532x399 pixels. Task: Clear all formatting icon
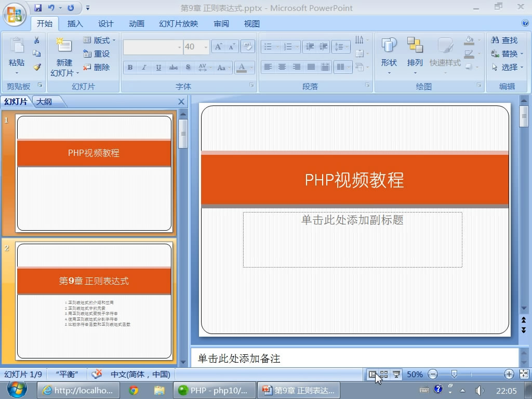click(248, 46)
